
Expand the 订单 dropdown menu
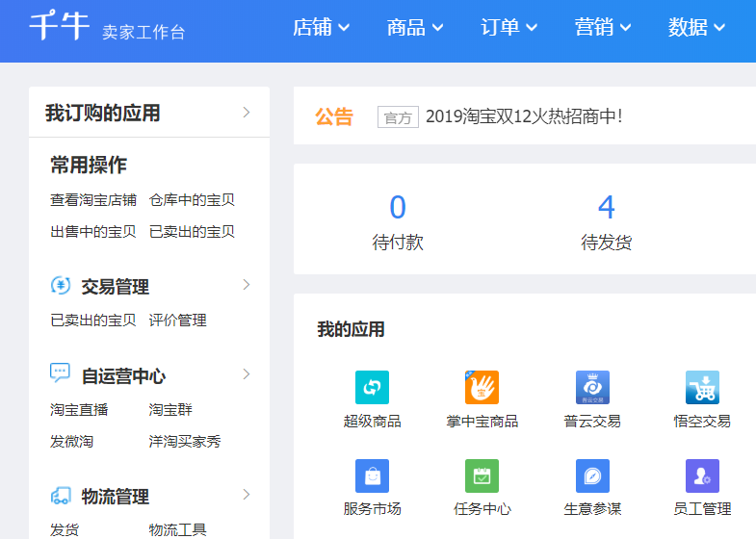[x=508, y=28]
